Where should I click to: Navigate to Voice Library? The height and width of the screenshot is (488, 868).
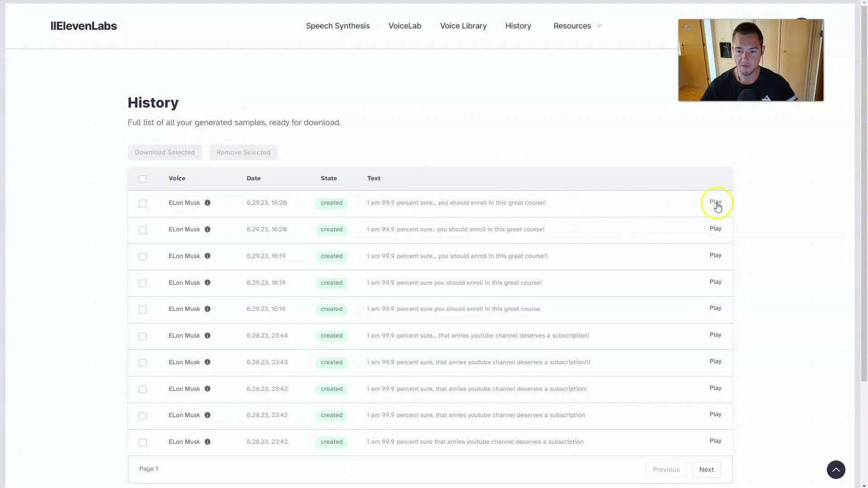[x=463, y=26]
